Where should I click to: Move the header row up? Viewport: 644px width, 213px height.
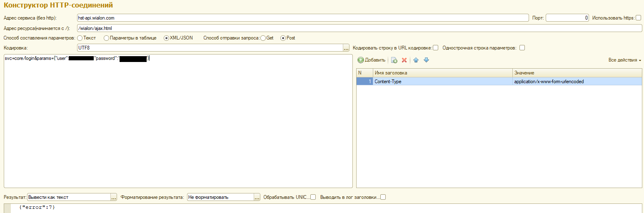(x=416, y=60)
